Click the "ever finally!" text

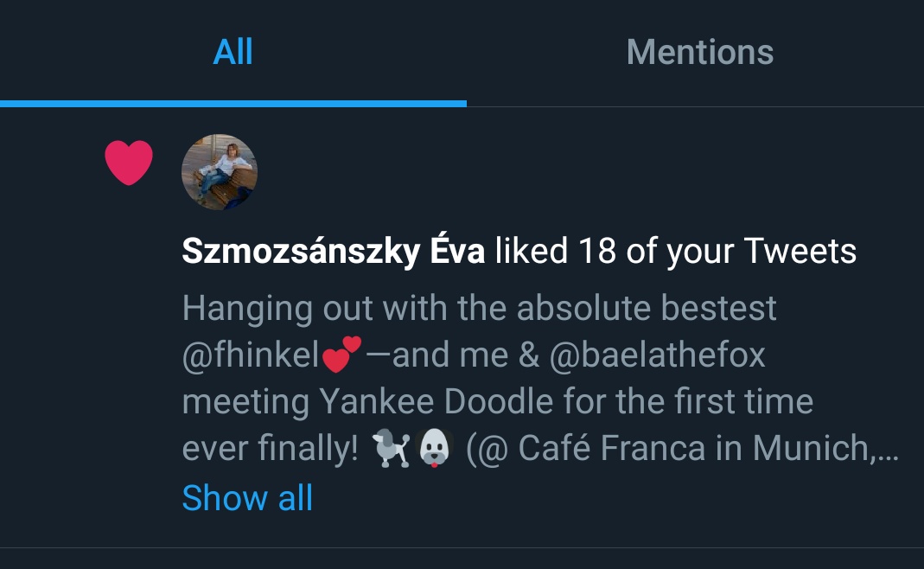click(270, 450)
